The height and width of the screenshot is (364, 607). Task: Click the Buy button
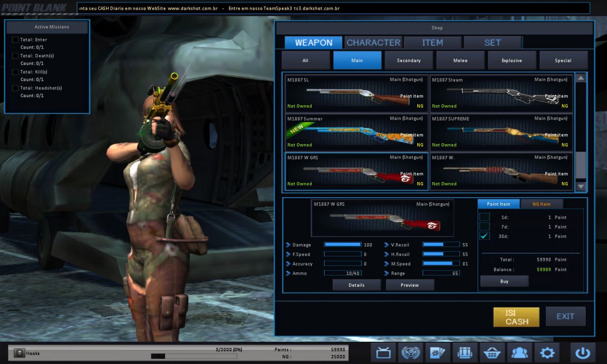(x=504, y=281)
